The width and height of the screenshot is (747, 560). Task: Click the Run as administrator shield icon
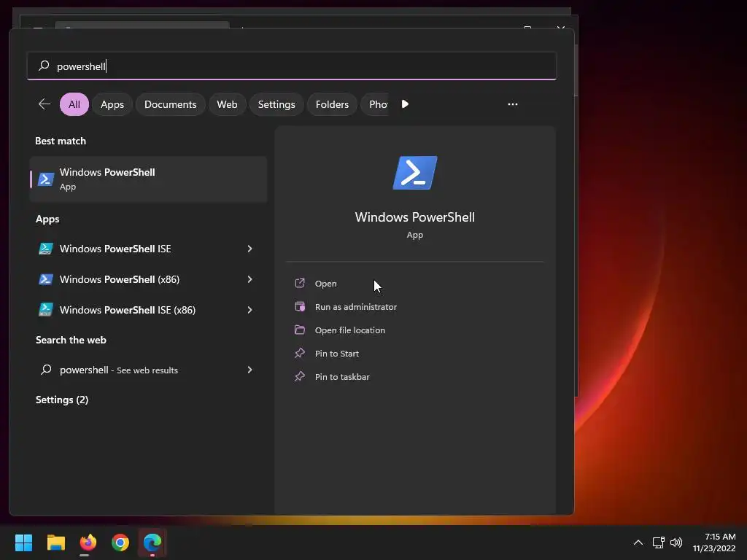click(x=300, y=307)
